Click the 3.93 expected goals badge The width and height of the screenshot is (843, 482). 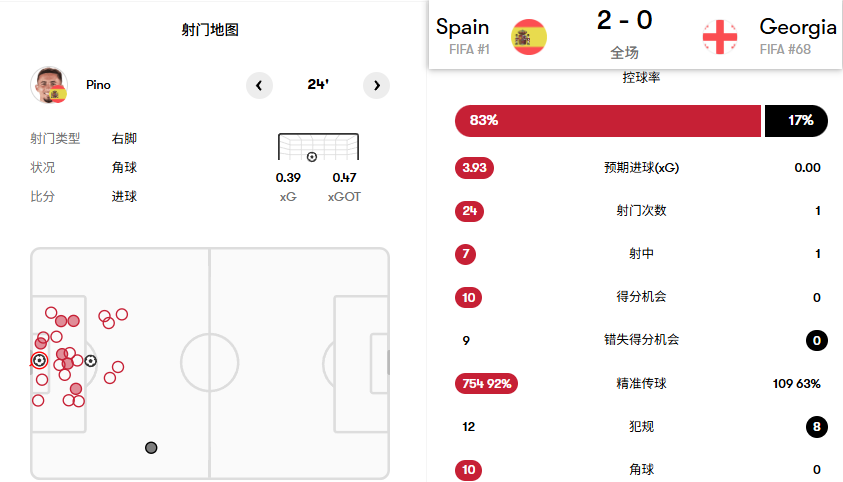[x=474, y=168]
